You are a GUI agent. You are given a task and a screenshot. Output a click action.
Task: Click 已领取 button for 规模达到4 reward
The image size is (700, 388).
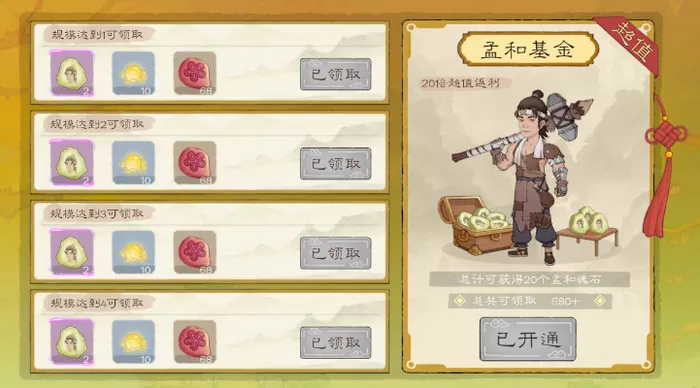[336, 342]
